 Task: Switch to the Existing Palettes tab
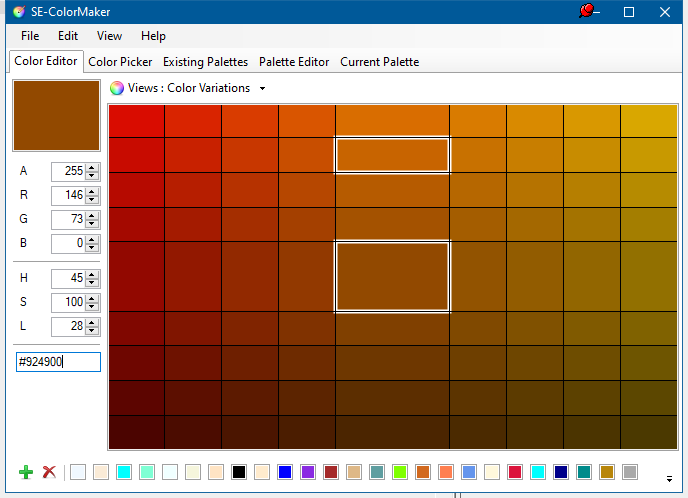pyautogui.click(x=205, y=62)
